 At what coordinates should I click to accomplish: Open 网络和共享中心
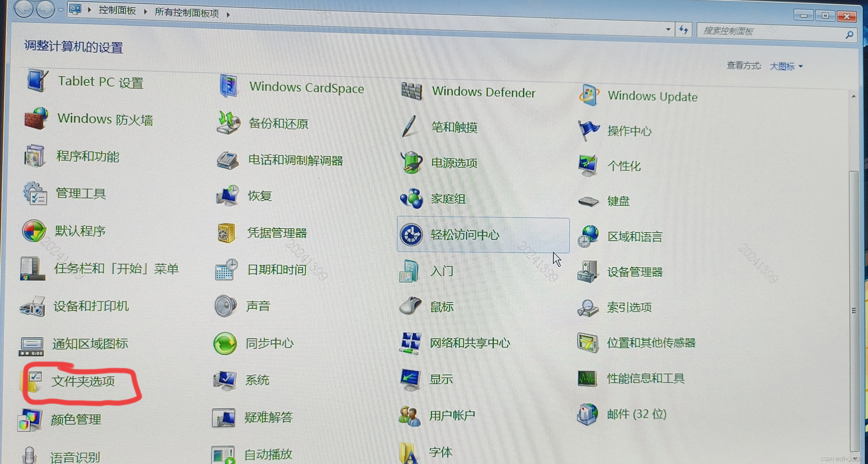pyautogui.click(x=470, y=343)
